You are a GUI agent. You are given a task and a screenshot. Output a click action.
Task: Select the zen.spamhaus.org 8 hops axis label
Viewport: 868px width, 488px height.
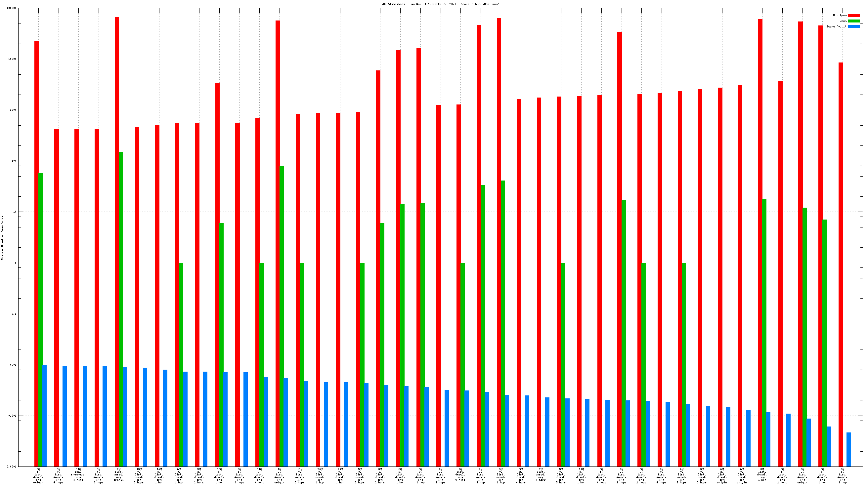click(x=78, y=474)
